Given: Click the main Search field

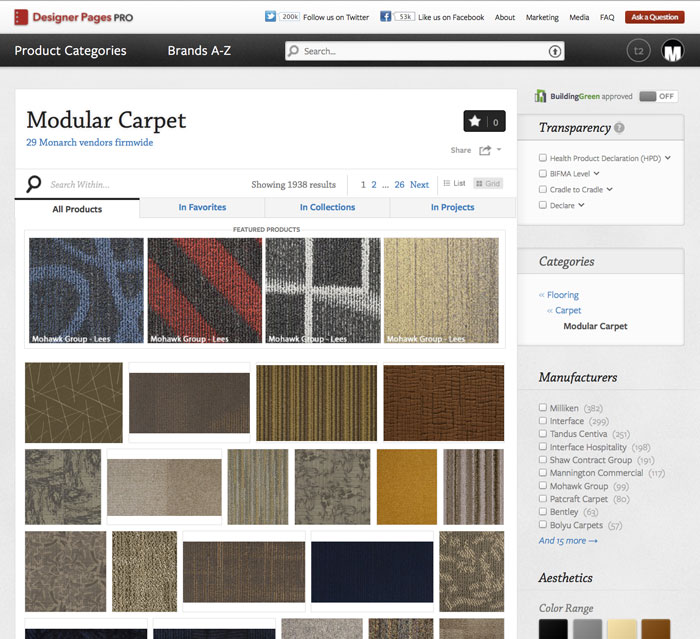Looking at the screenshot, I should [x=425, y=51].
